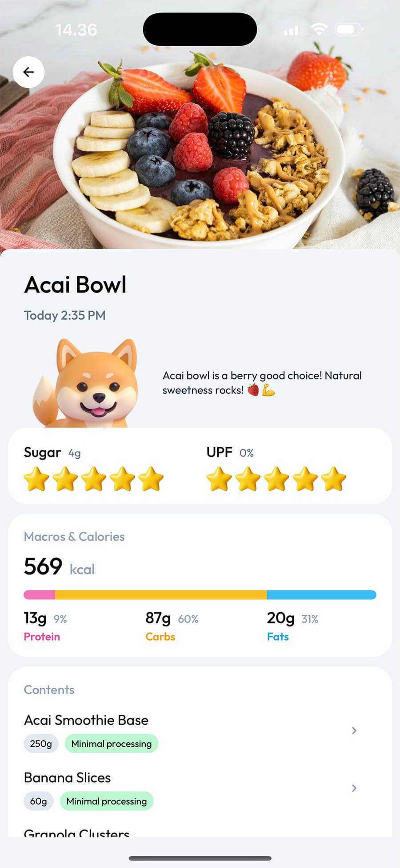The height and width of the screenshot is (868, 400).
Task: Tap the 250g weight tag
Action: 41,744
